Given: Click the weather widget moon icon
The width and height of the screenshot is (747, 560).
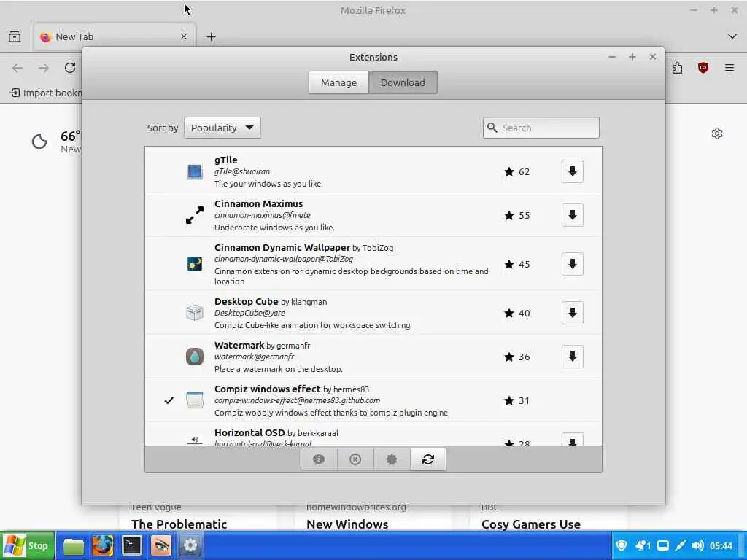Looking at the screenshot, I should 39,141.
